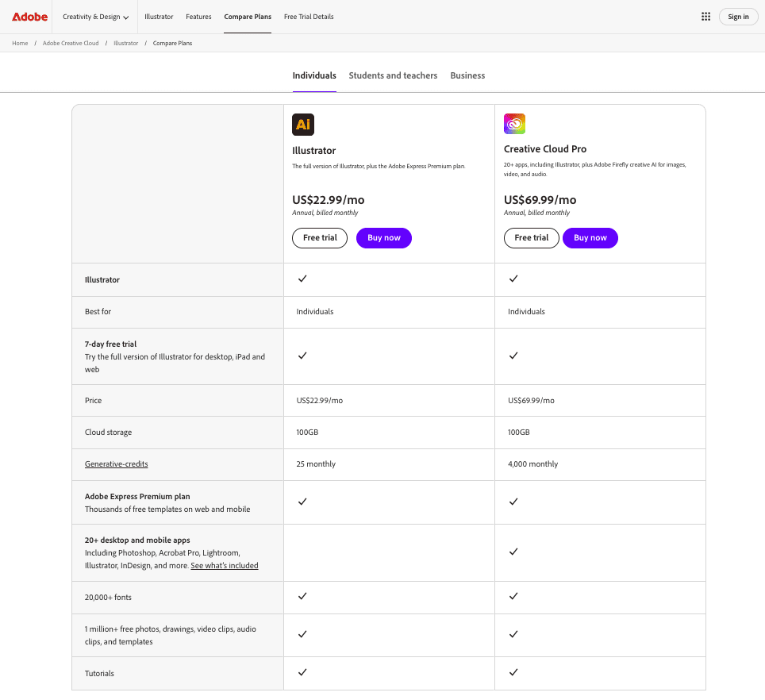
Task: Click Buy now for Creative Cloud Pro
Action: (x=590, y=238)
